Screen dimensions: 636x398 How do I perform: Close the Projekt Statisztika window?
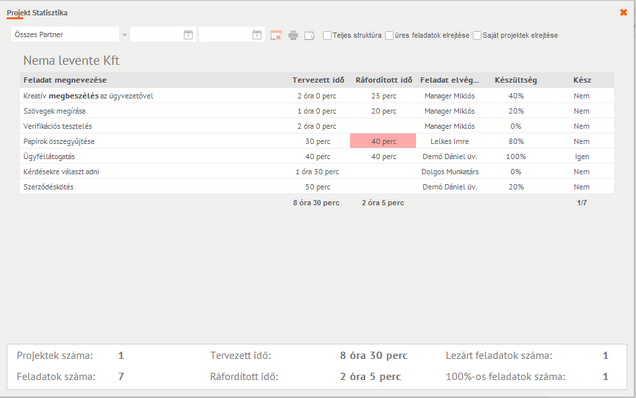click(x=623, y=13)
